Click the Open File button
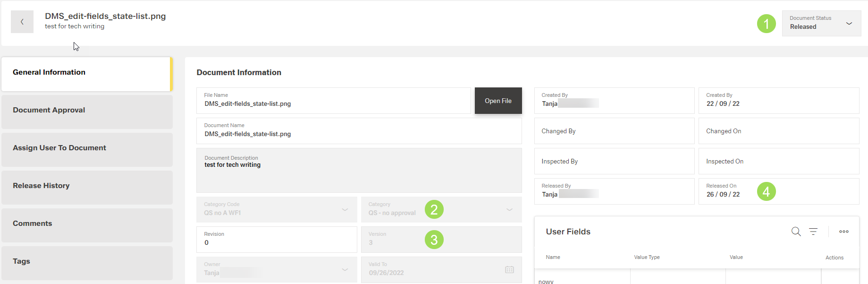This screenshot has width=868, height=284. point(498,101)
